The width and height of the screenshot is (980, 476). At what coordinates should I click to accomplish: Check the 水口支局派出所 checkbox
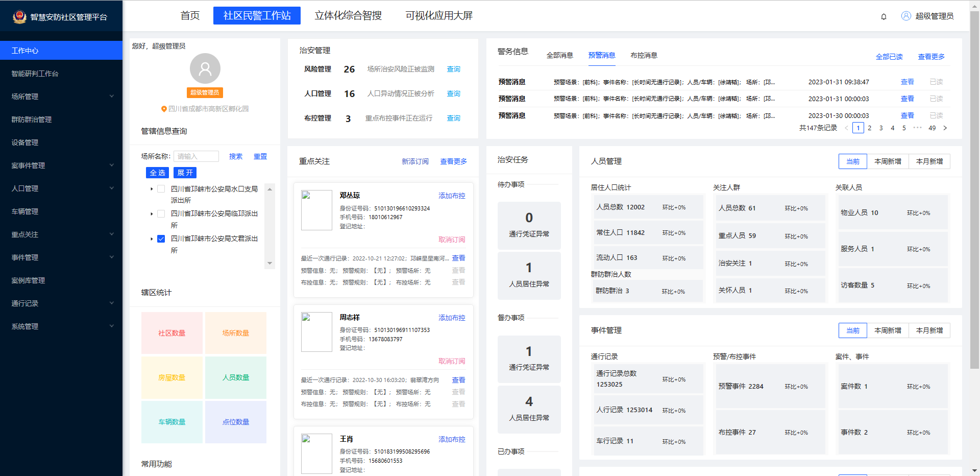point(161,189)
